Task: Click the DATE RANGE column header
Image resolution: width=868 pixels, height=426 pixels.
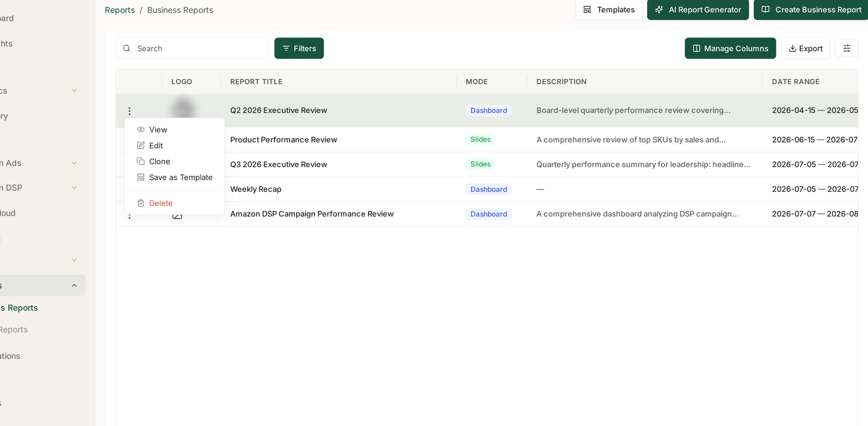Action: coord(795,82)
